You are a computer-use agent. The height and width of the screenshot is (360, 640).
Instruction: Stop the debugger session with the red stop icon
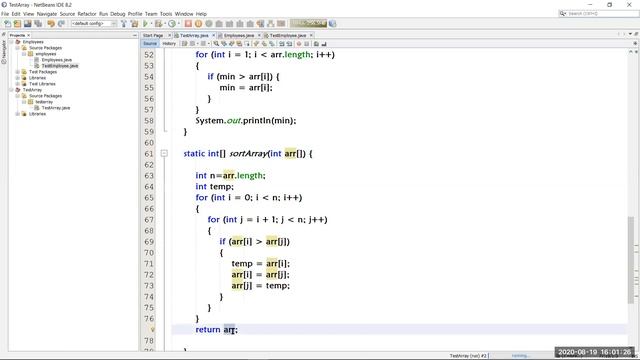188,24
